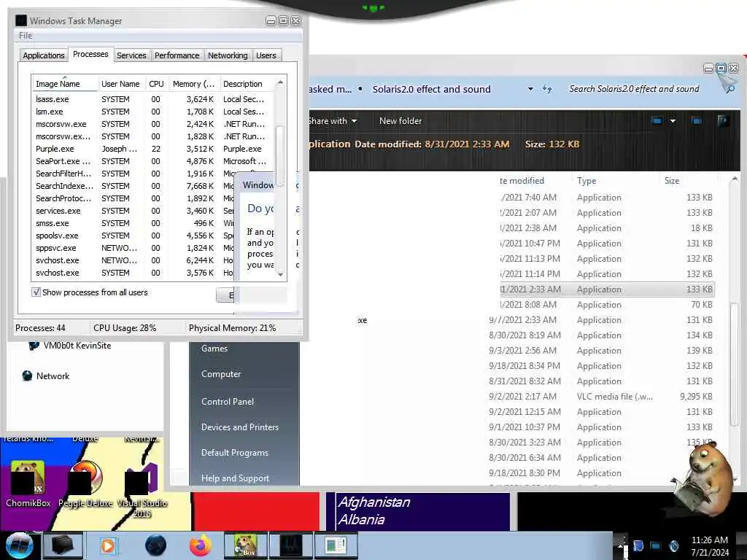Click New folder in Explorer toolbar
This screenshot has height=560, width=747.
400,121
